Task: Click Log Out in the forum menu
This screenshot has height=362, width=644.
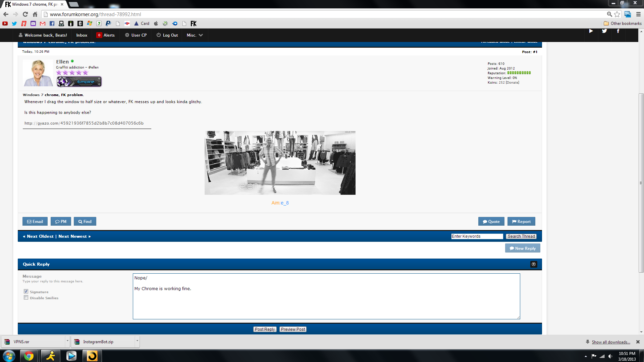Action: pos(167,35)
